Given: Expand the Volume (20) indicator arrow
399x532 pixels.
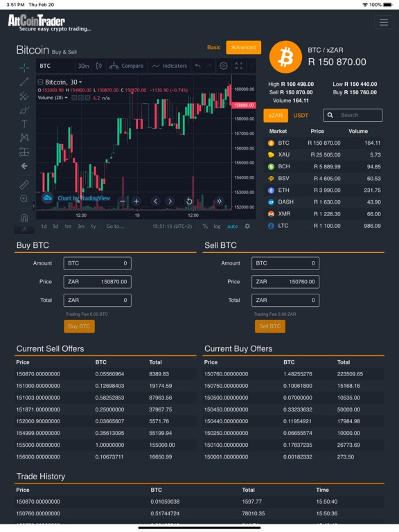Looking at the screenshot, I should [x=66, y=98].
